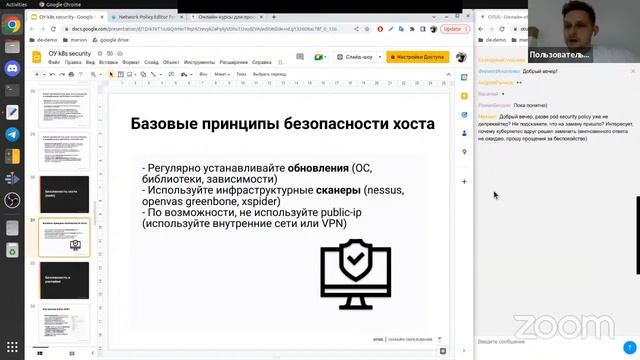Switch to the Network Policy Editor tab
The image size is (640, 360).
coord(146,17)
